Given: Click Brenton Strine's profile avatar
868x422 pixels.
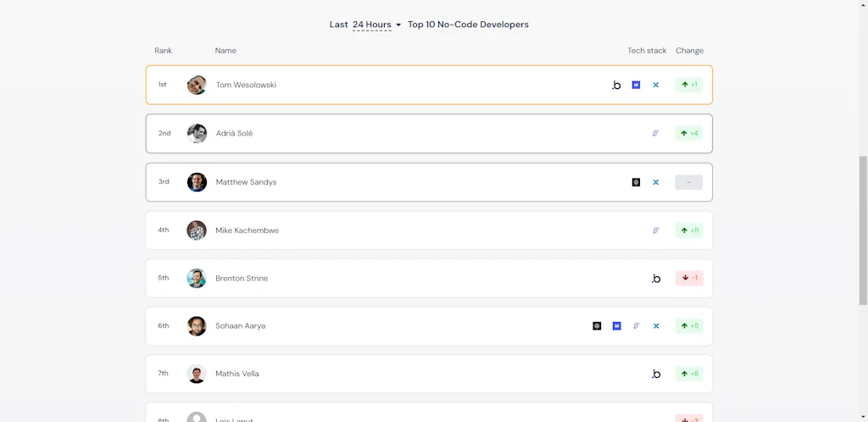Looking at the screenshot, I should click(x=197, y=278).
